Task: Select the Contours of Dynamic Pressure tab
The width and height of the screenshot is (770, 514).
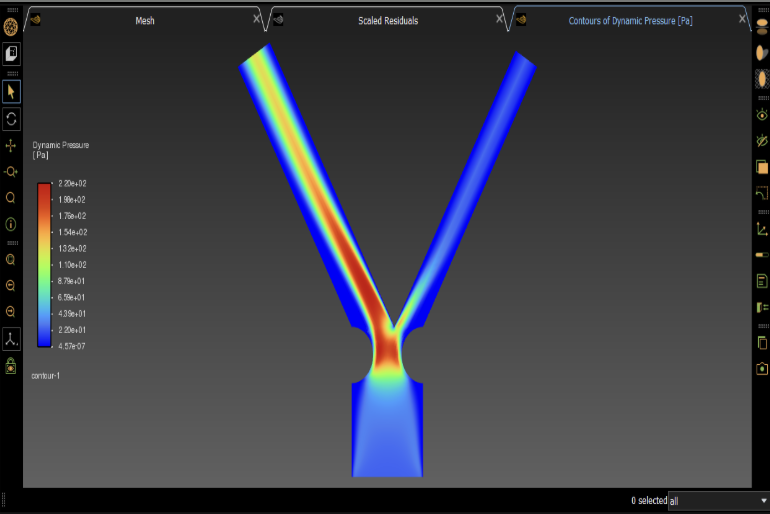Action: (631, 21)
